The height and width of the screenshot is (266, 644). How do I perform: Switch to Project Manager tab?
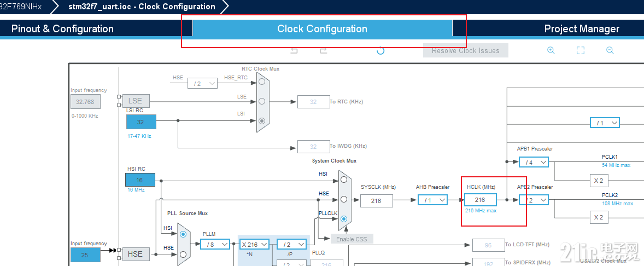click(x=582, y=29)
